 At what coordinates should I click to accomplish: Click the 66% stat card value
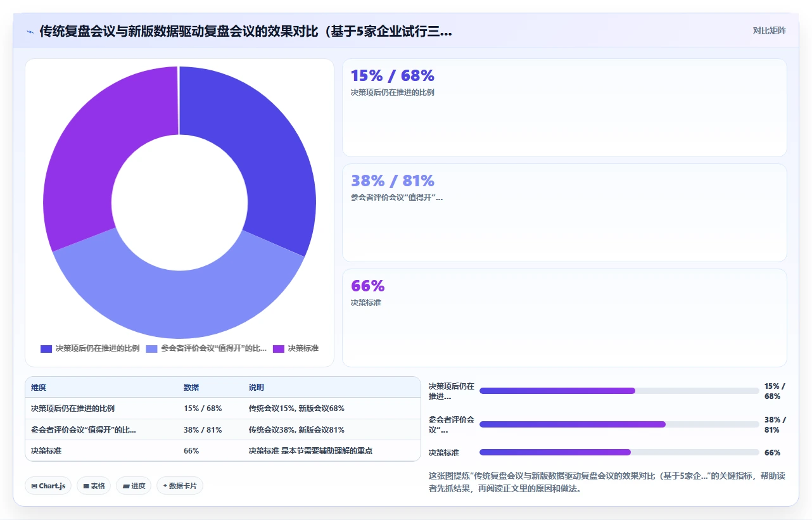click(367, 286)
